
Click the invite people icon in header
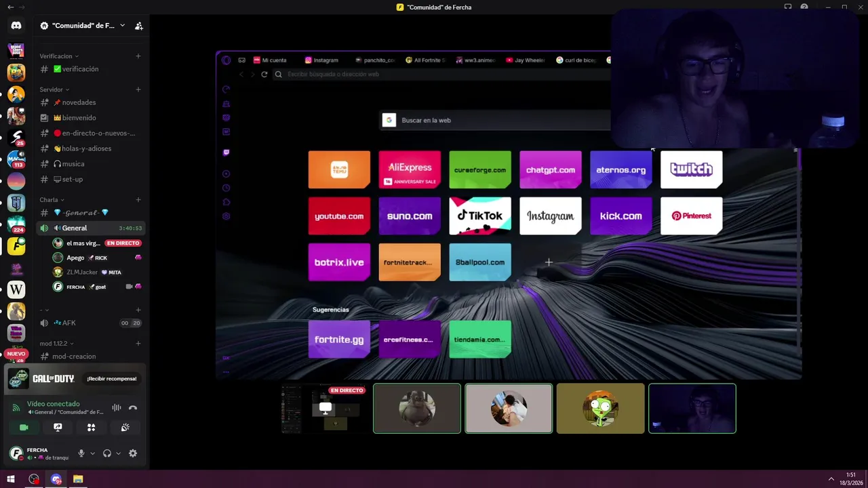[138, 26]
